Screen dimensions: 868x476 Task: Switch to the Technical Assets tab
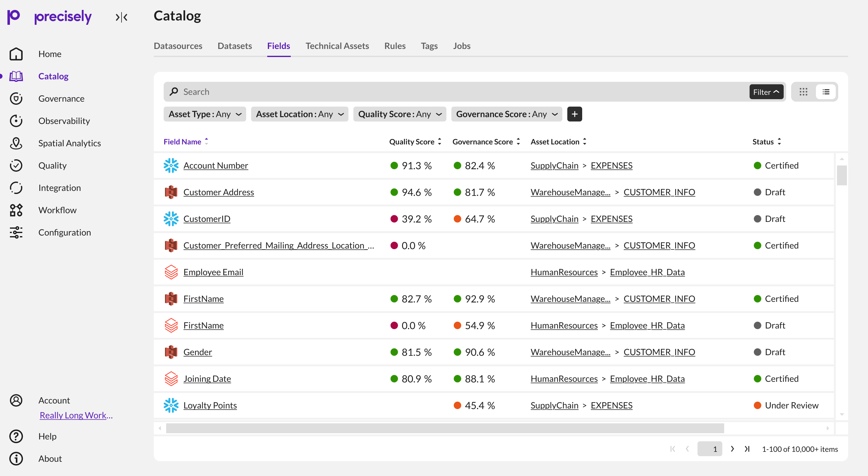click(337, 46)
